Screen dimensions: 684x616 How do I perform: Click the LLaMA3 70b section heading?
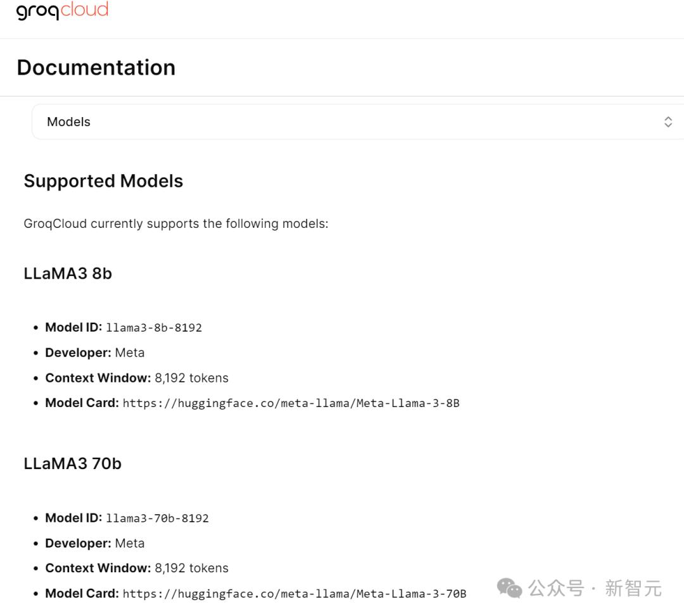tap(72, 463)
